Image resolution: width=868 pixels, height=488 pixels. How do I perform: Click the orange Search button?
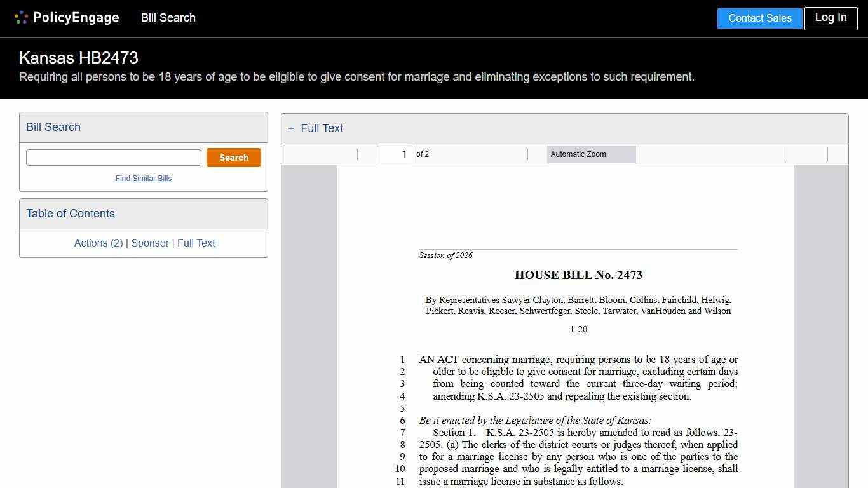click(x=234, y=157)
